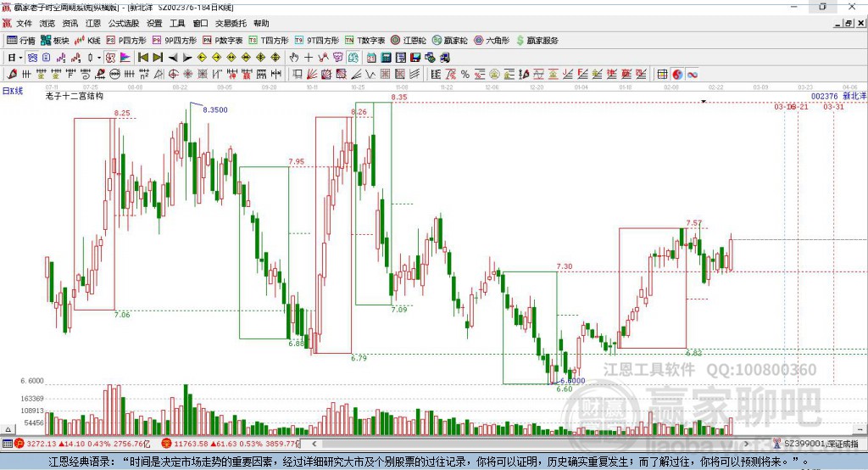Toggle the pressed red 权 adjustment icon
The image size is (868, 470).
[x=110, y=58]
